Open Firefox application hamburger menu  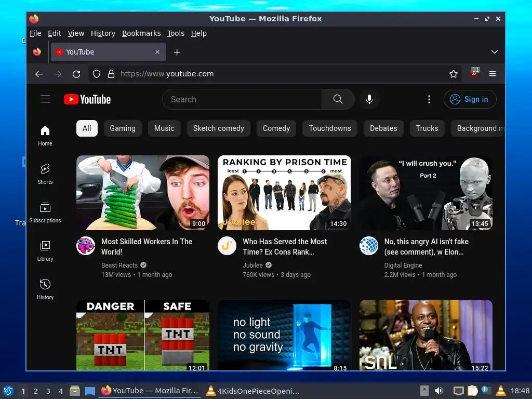[x=493, y=74]
